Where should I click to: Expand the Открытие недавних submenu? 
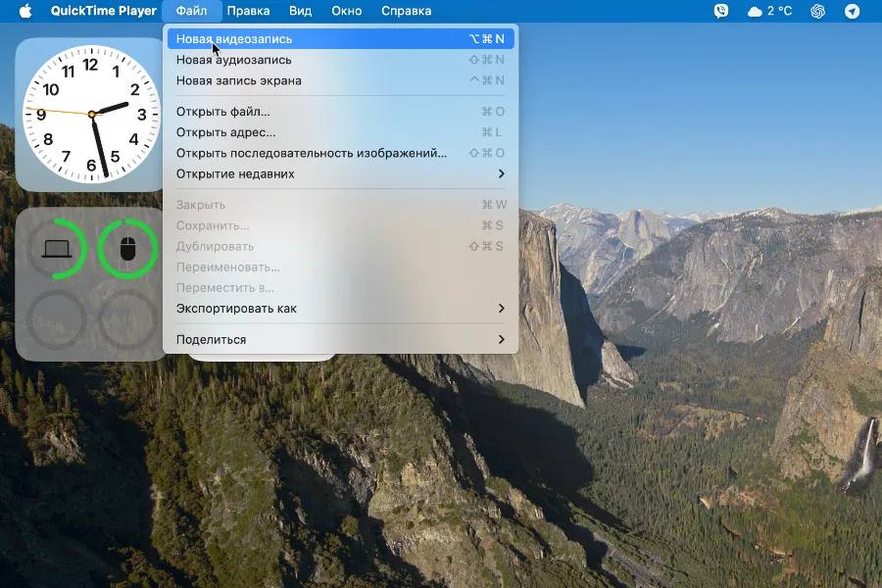(x=340, y=173)
